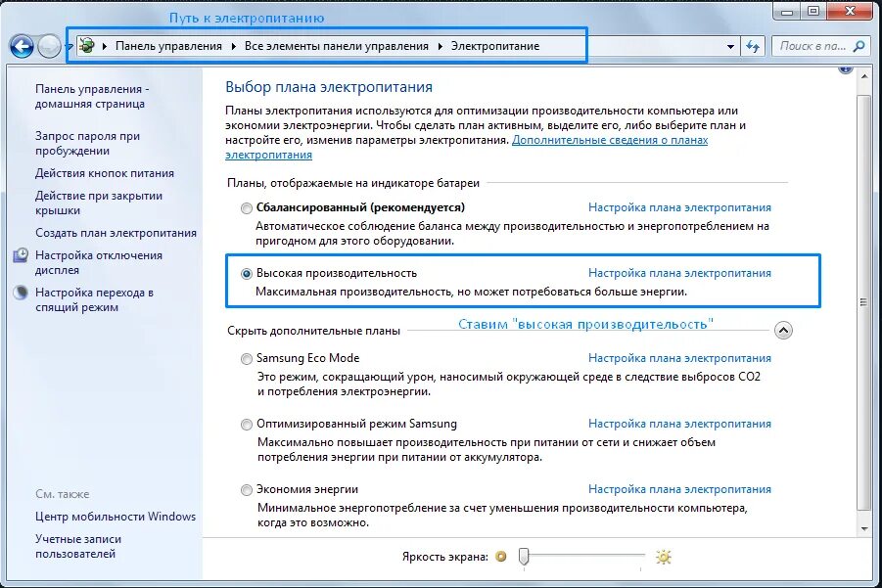Open Дополнительные сведения о планах электропитания link

(610, 140)
